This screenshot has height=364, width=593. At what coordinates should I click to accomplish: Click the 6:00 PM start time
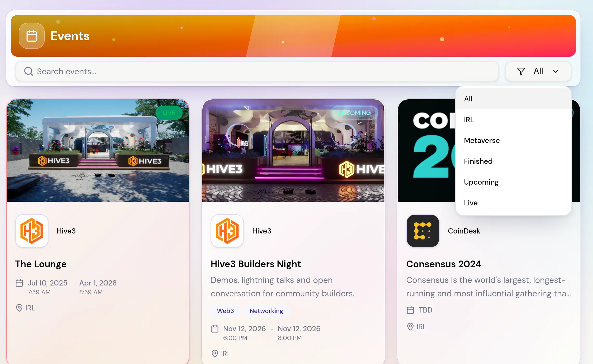coord(235,338)
